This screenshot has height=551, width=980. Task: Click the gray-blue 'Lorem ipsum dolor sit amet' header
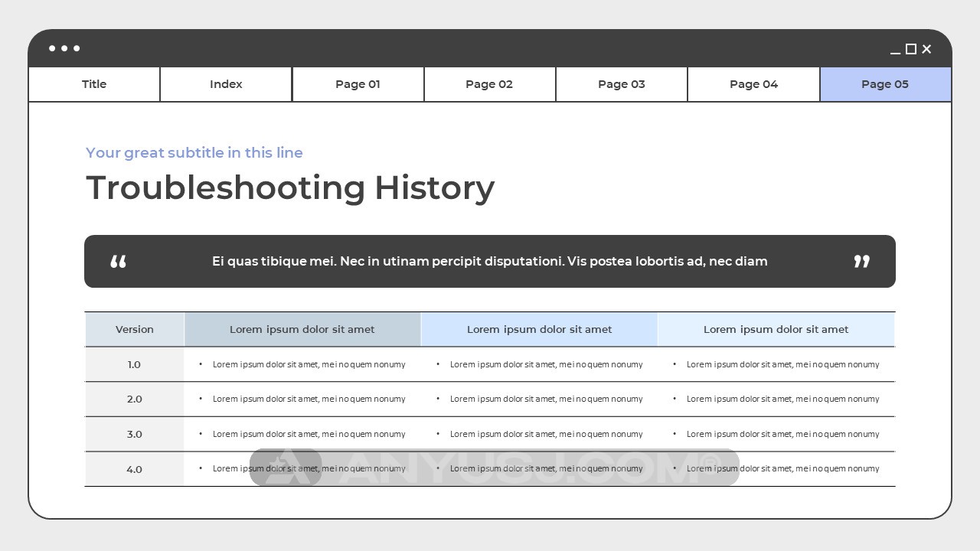(302, 329)
